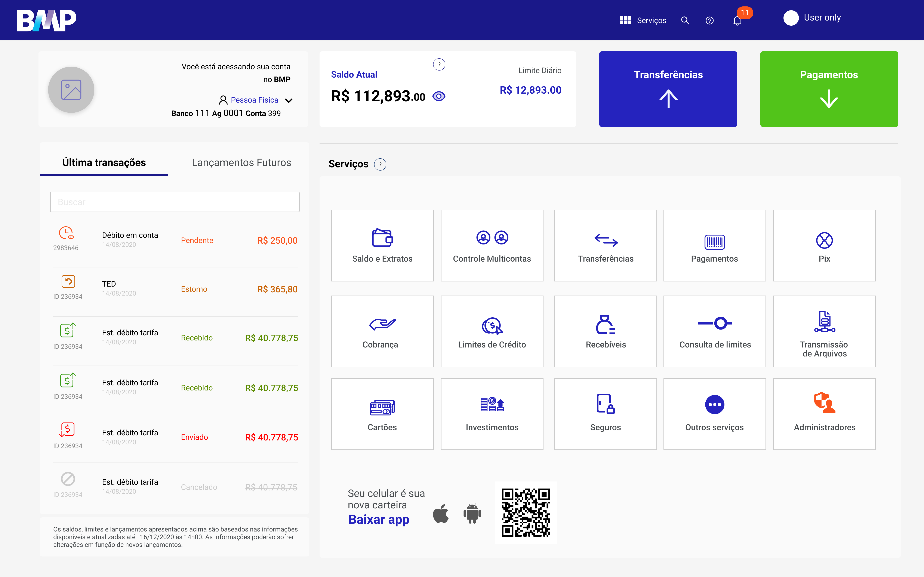
Task: Access the Investimentos service
Action: (x=492, y=414)
